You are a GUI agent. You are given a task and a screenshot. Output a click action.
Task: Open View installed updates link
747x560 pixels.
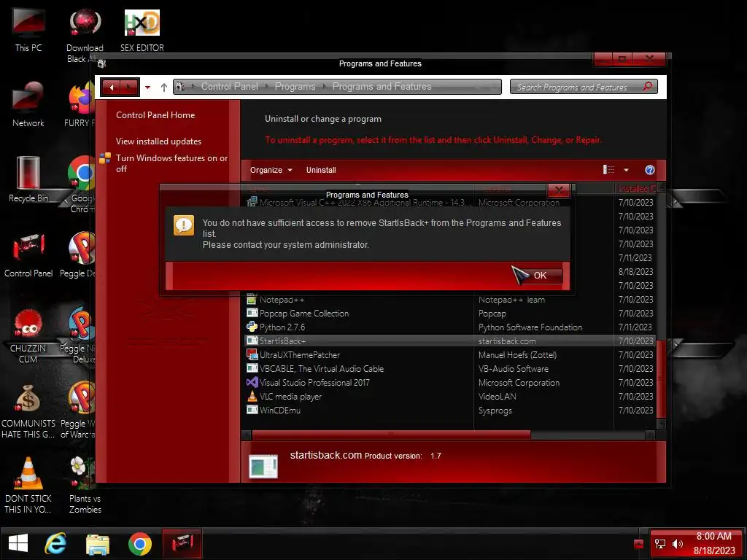(158, 141)
